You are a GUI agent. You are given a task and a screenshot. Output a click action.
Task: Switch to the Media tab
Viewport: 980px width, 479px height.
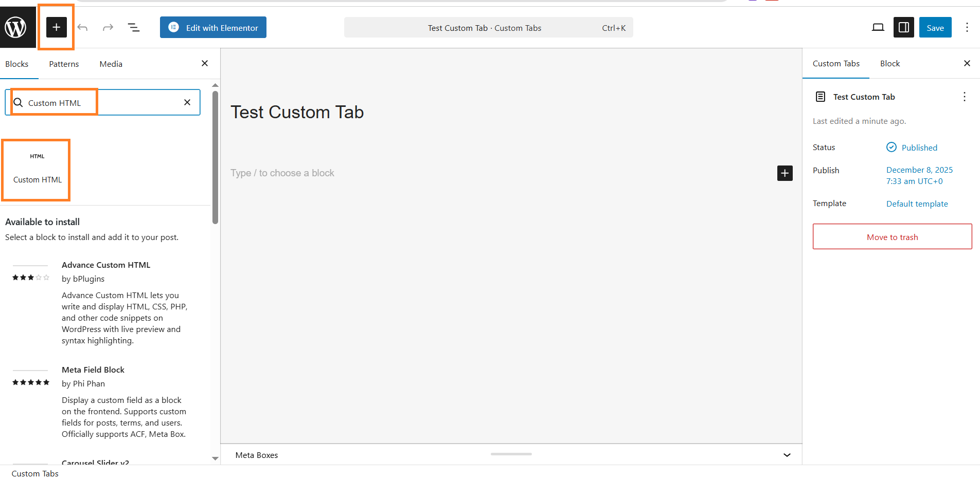(x=111, y=64)
